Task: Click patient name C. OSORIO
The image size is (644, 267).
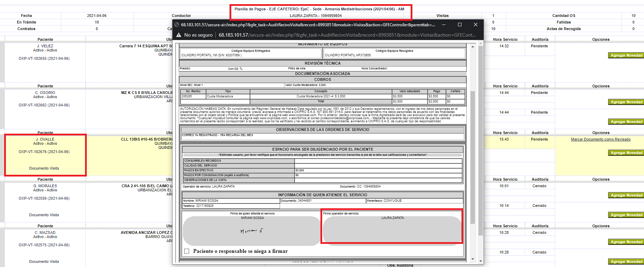Action: tap(45, 93)
